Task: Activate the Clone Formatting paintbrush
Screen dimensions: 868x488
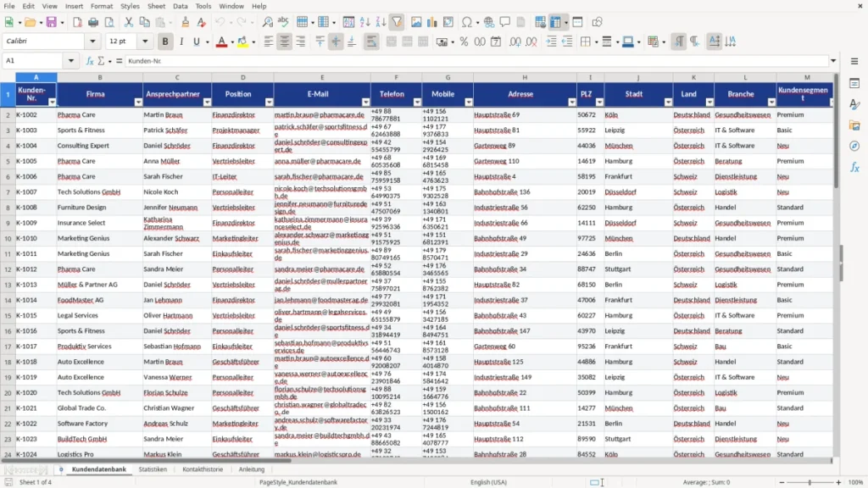Action: 186,22
